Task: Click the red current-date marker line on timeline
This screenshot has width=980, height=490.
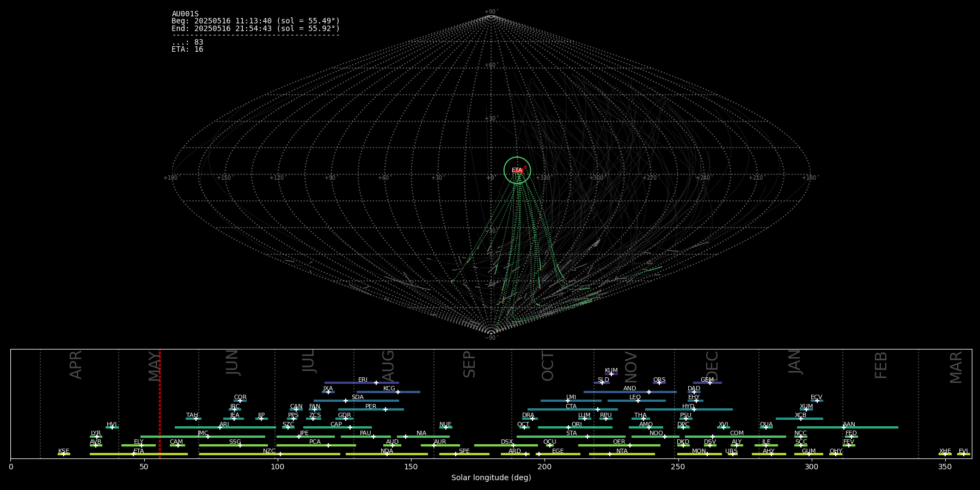Action: pos(160,403)
